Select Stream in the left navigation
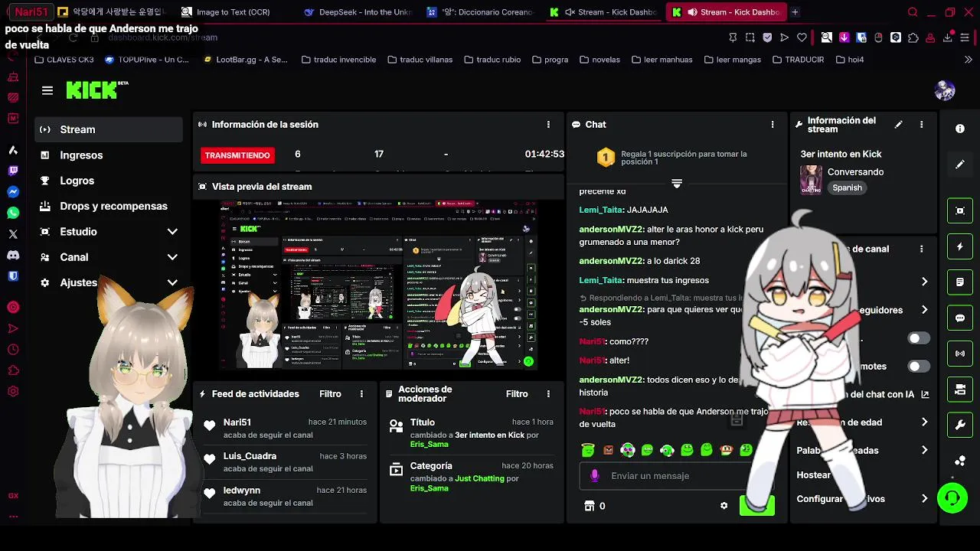Screen dimensions: 980x551 (109, 129)
